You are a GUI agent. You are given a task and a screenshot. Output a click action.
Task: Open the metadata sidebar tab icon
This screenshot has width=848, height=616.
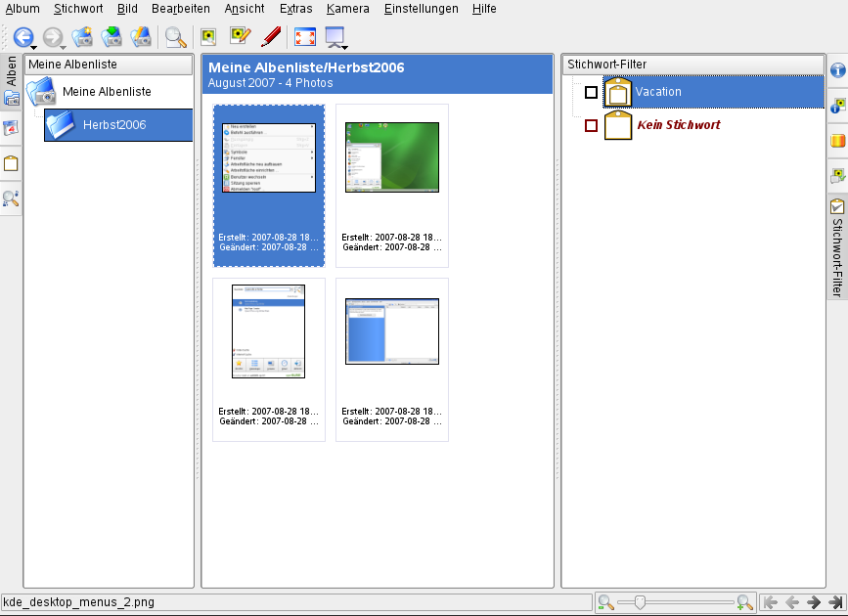click(837, 105)
